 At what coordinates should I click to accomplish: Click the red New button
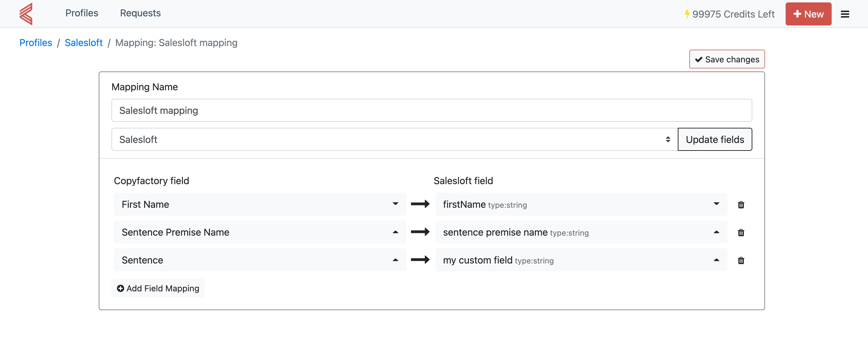click(x=808, y=14)
